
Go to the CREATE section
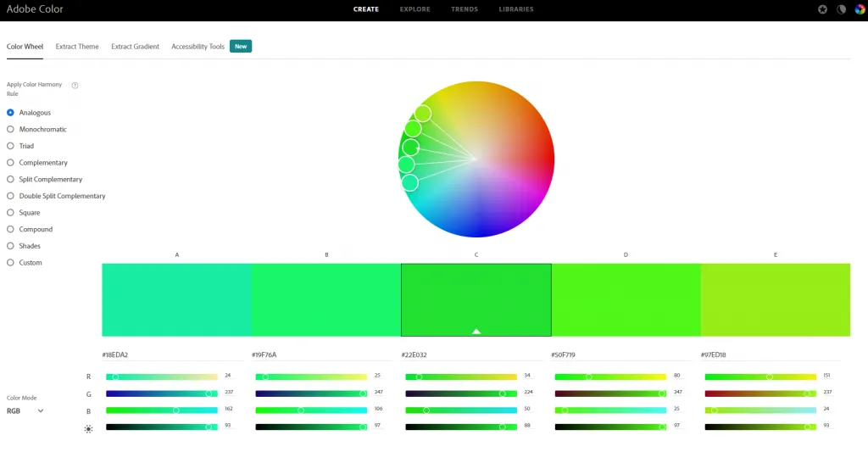pyautogui.click(x=366, y=9)
